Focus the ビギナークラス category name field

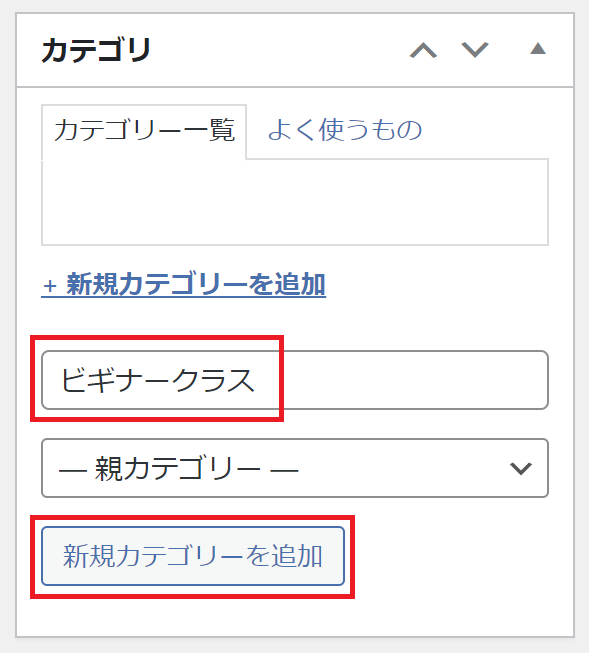[295, 380]
